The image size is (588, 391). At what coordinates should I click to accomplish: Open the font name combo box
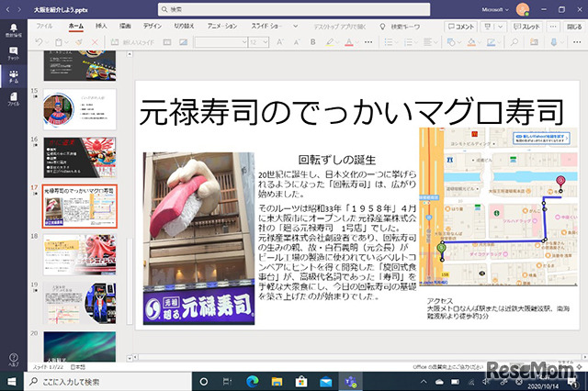(221, 42)
